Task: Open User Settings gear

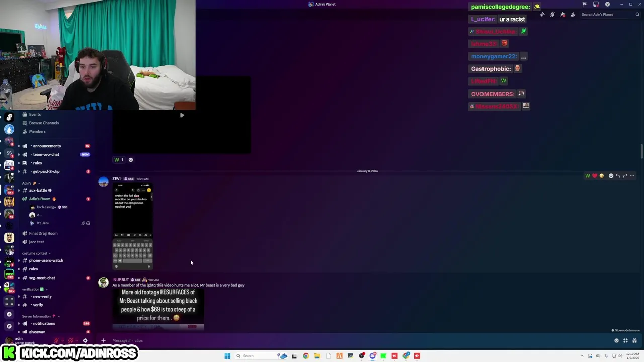Action: tap(85, 340)
